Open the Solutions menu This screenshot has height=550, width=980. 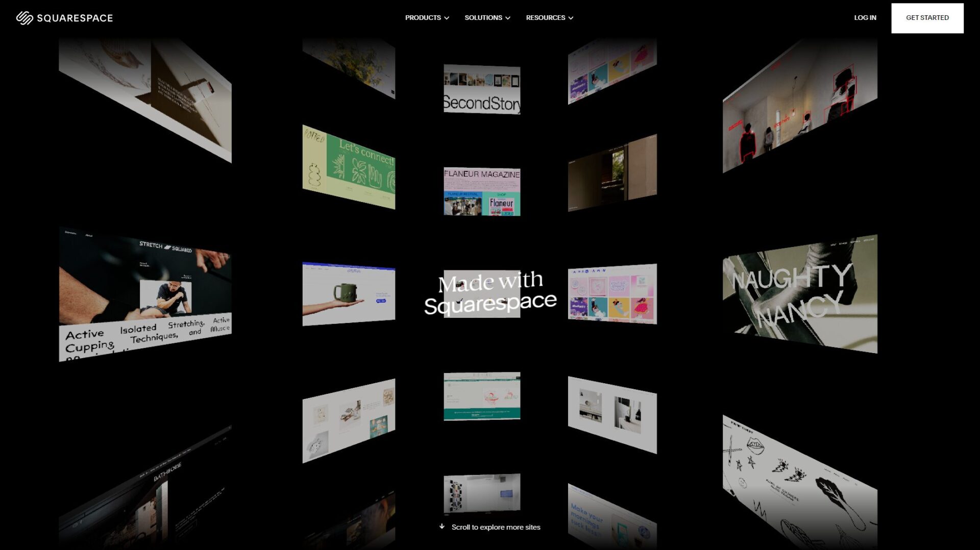(x=483, y=17)
